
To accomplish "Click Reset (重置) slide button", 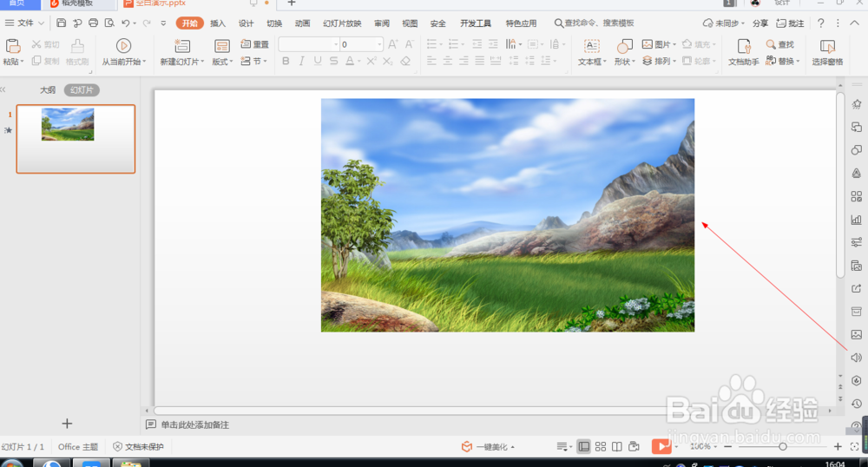I will 254,44.
